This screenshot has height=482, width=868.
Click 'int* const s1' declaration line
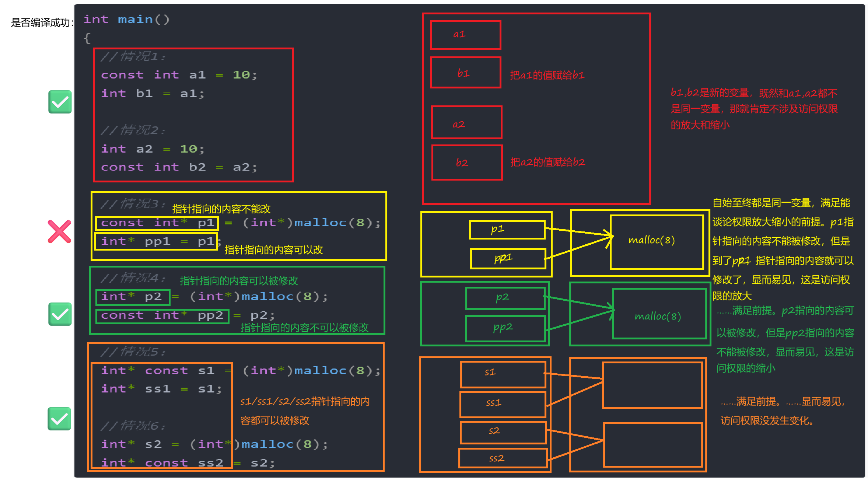tap(241, 370)
